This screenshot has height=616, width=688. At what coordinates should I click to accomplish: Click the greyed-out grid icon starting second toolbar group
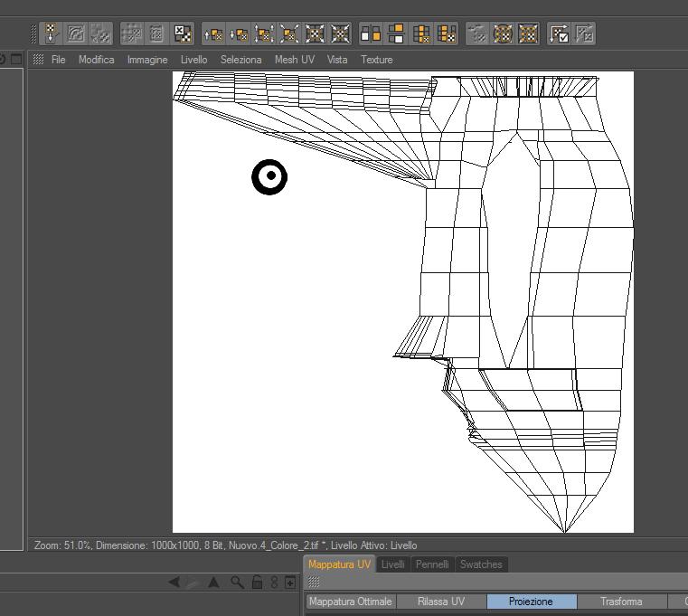click(x=132, y=33)
